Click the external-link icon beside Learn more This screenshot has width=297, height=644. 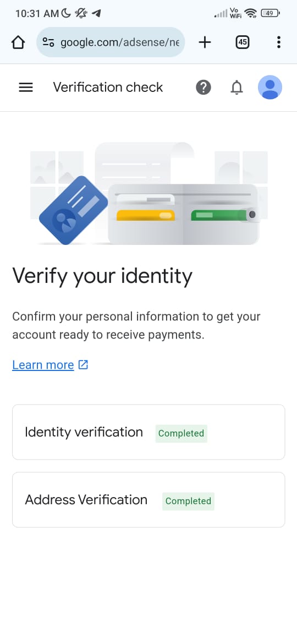click(x=83, y=364)
